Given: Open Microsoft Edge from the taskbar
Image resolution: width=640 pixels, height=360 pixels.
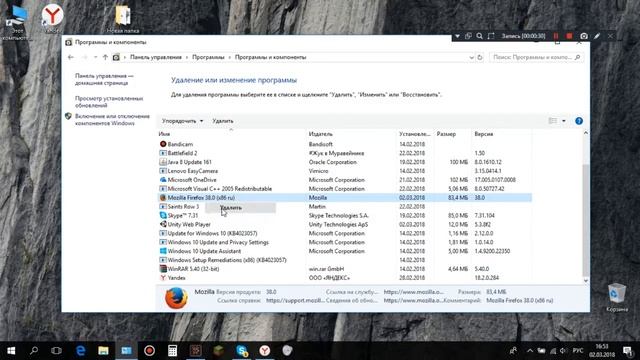Looking at the screenshot, I should click(81, 351).
